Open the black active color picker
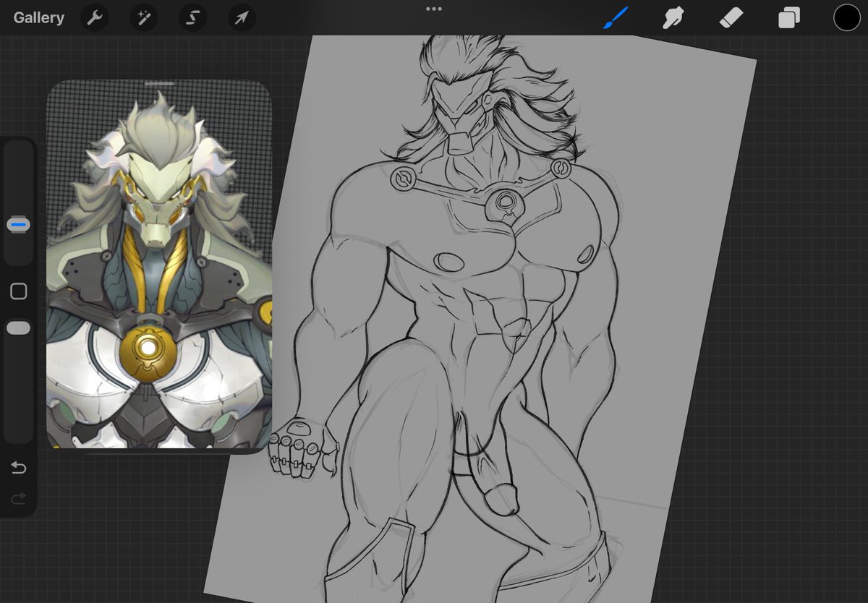The width and height of the screenshot is (868, 603). 846,18
